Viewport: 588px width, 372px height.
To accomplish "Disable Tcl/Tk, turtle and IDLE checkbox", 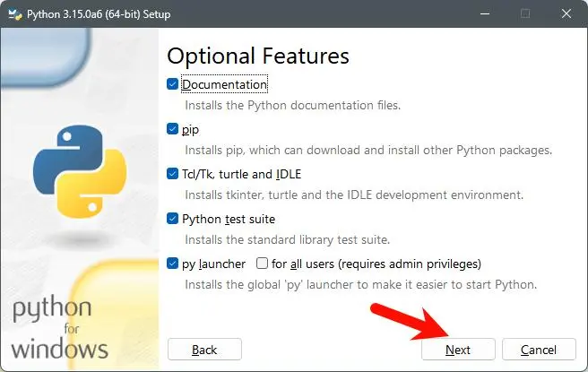I will [172, 174].
